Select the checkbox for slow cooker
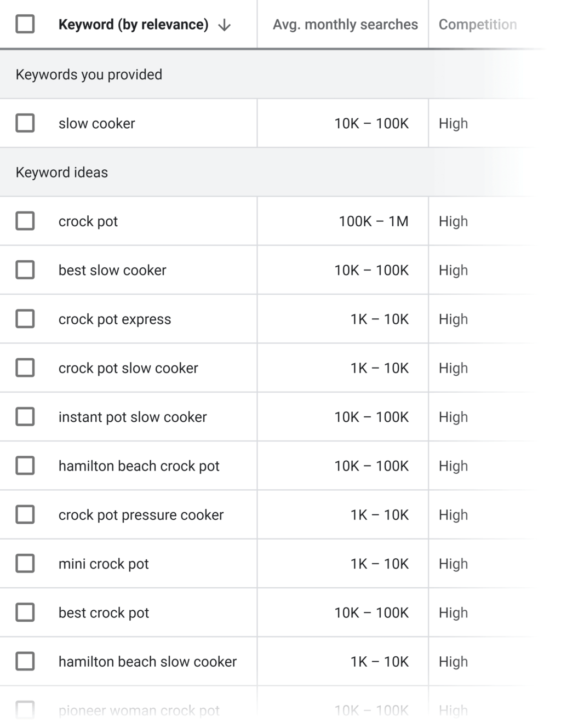This screenshot has height=728, width=561. (25, 123)
